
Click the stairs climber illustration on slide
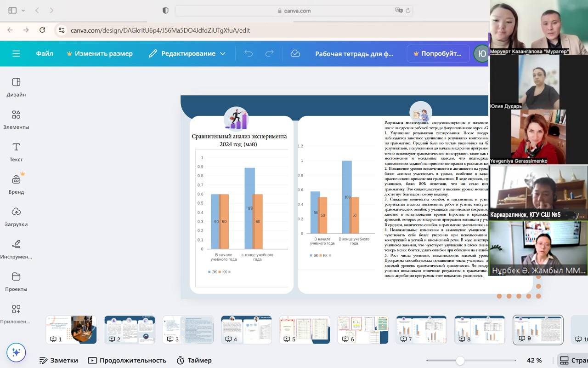(236, 119)
